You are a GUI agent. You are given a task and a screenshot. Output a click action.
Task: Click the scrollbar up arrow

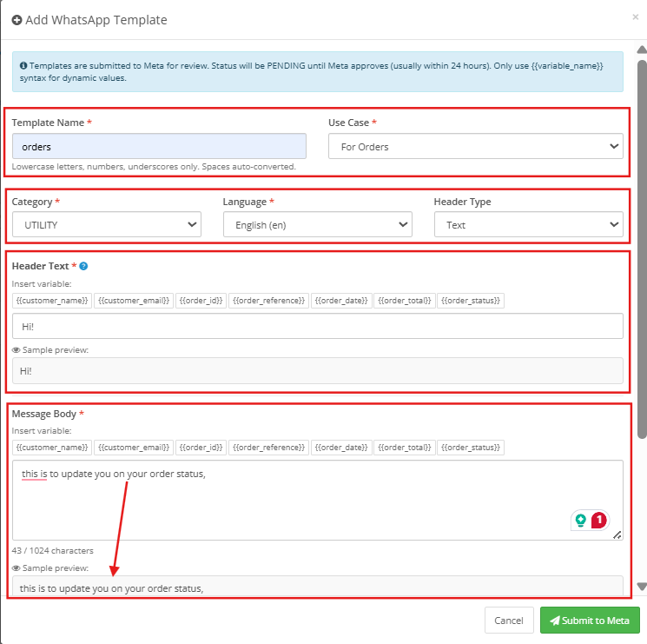(x=642, y=50)
